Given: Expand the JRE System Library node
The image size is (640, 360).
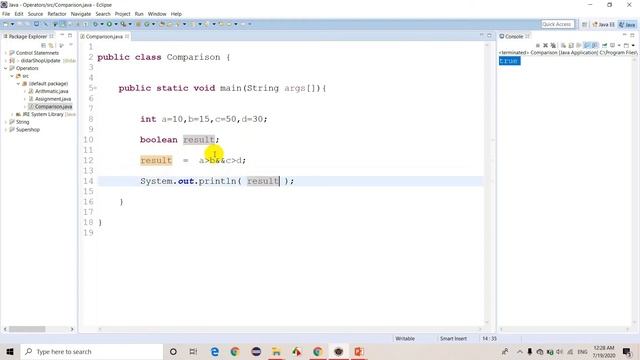Looking at the screenshot, I should 12,114.
